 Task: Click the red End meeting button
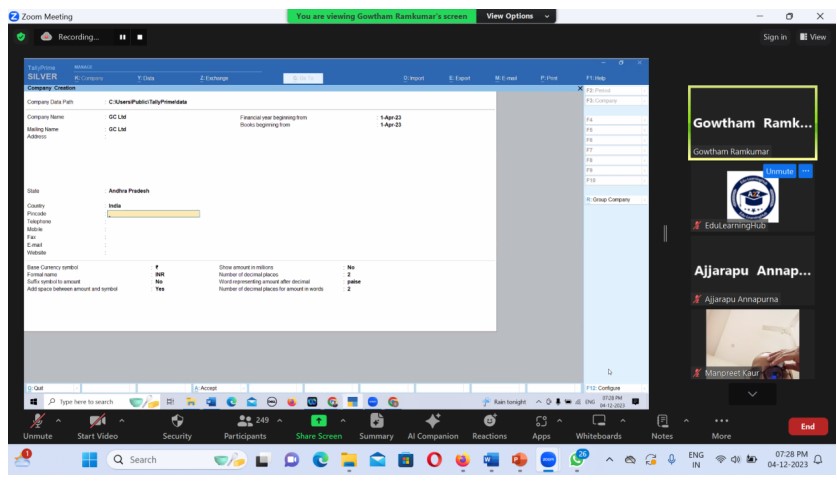coord(807,427)
